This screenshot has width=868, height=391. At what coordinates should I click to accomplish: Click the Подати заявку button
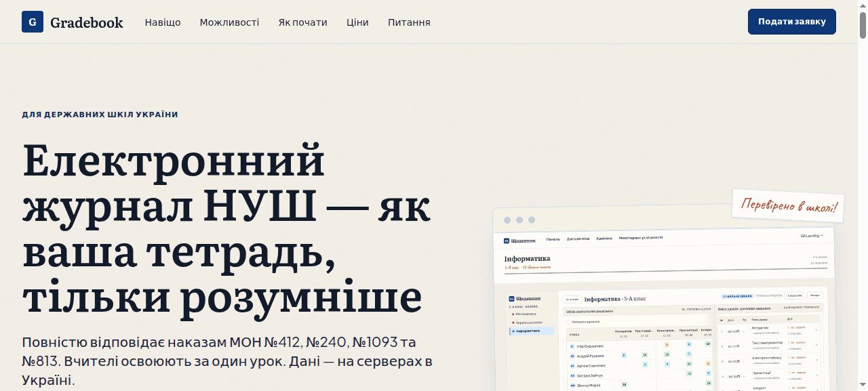coord(792,22)
